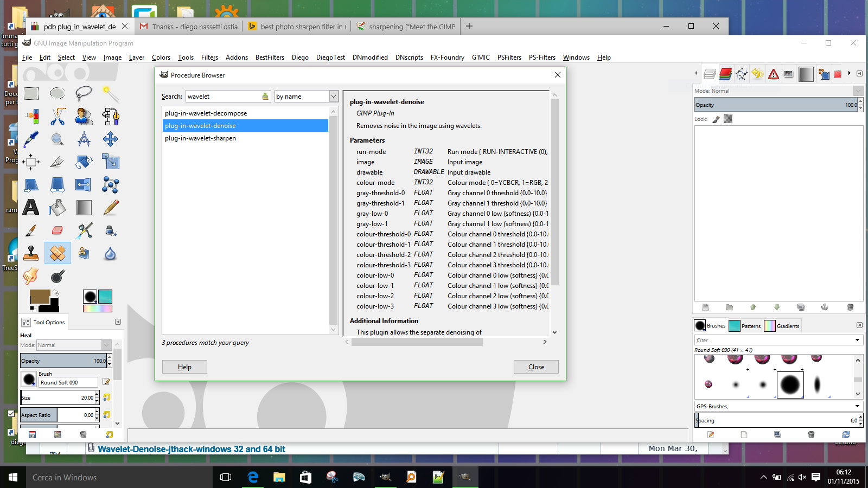
Task: Select the Foreground Select tool
Action: coord(84,116)
